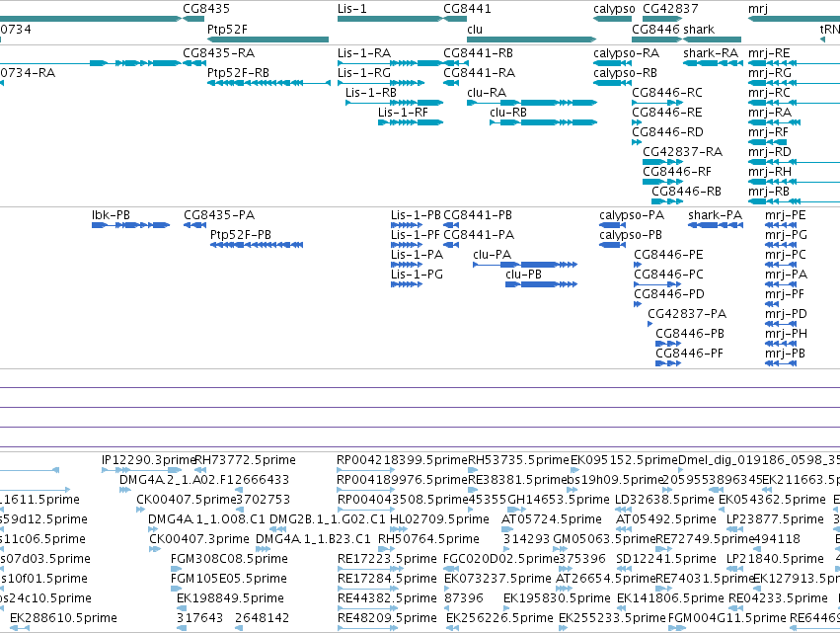840x633 pixels.
Task: Select the Ptp52F gene span bar
Action: 267,40
